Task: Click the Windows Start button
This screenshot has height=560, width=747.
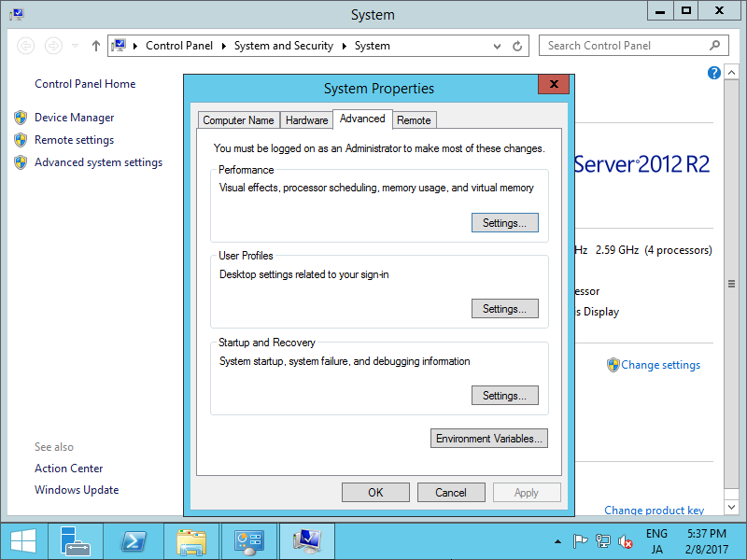Action: pos(22,540)
